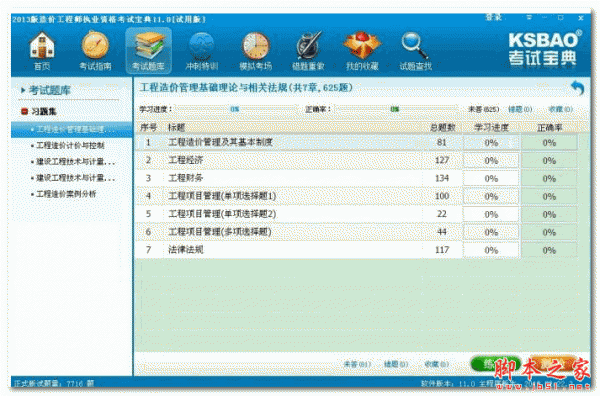Click the 正确率 column header
Screen dimensions: 600x396
[549, 127]
